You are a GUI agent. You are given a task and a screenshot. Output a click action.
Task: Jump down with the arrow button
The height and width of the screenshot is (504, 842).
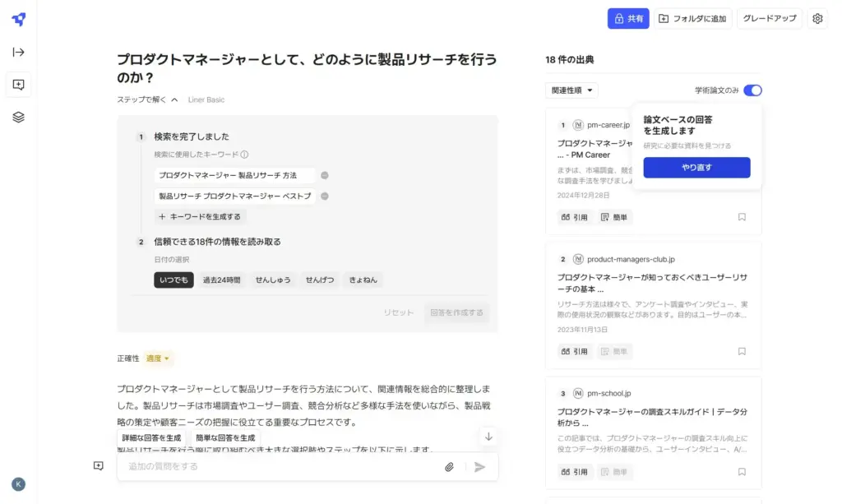(488, 437)
